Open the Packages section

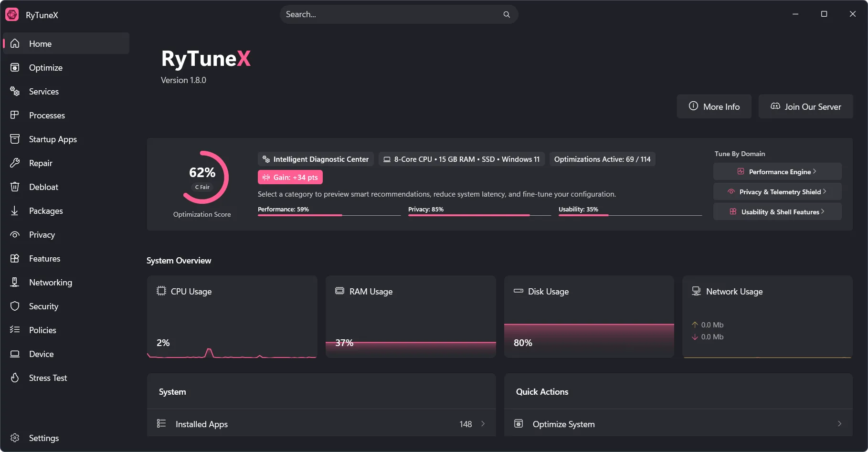tap(66, 210)
